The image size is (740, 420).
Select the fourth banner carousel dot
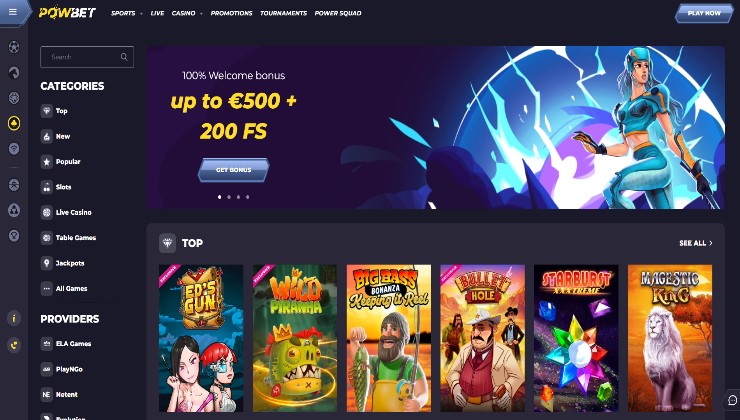(x=248, y=197)
